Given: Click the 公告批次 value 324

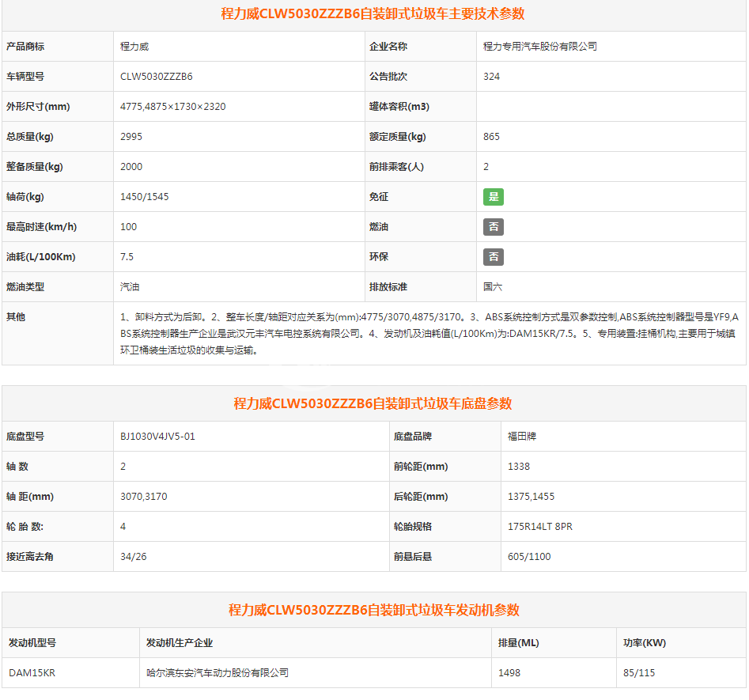Looking at the screenshot, I should tap(491, 77).
